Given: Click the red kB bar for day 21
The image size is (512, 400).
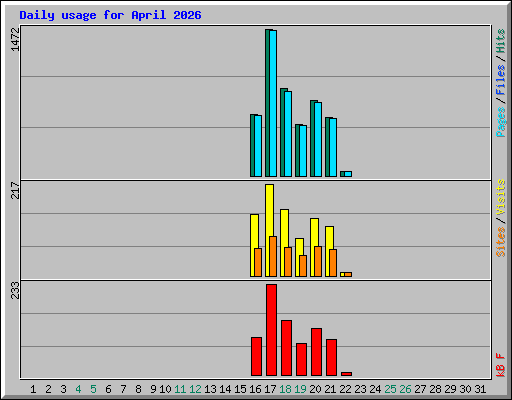Looking at the screenshot, I should point(331,357).
